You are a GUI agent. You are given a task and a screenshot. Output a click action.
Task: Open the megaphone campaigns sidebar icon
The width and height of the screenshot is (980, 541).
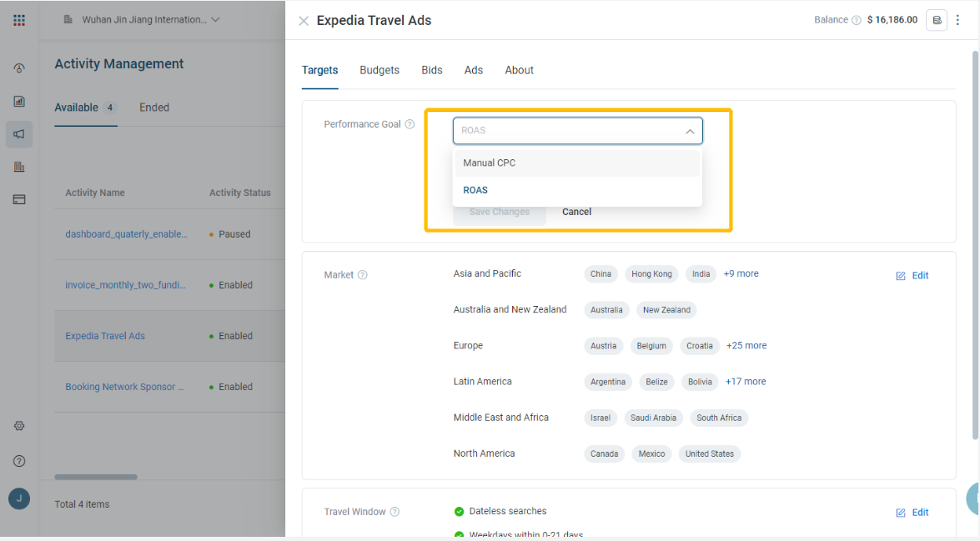19,134
